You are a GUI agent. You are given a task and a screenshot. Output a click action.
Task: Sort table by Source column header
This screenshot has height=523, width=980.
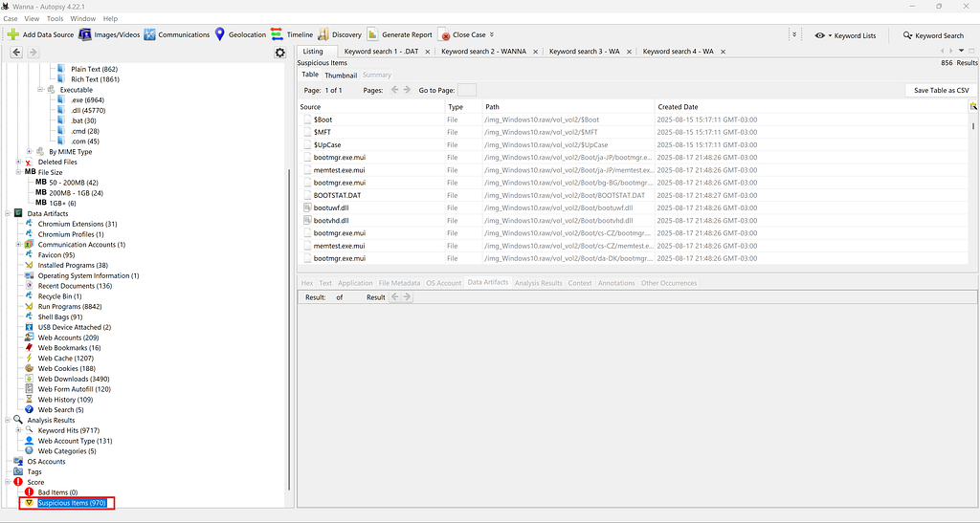[370, 107]
